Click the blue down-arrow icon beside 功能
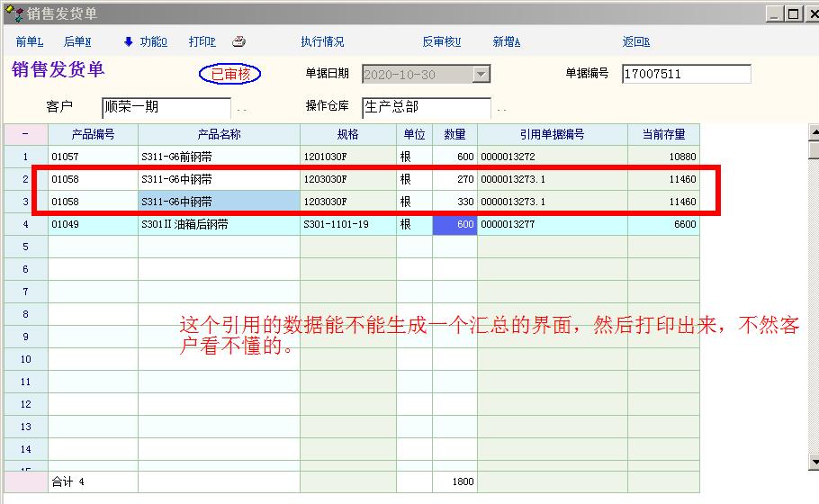The height and width of the screenshot is (504, 819). coord(128,41)
